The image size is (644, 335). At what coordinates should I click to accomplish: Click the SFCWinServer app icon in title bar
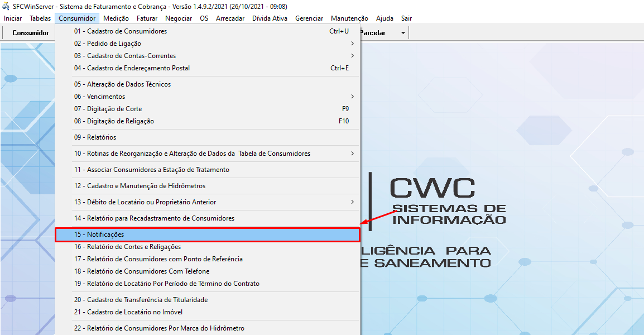(6, 7)
